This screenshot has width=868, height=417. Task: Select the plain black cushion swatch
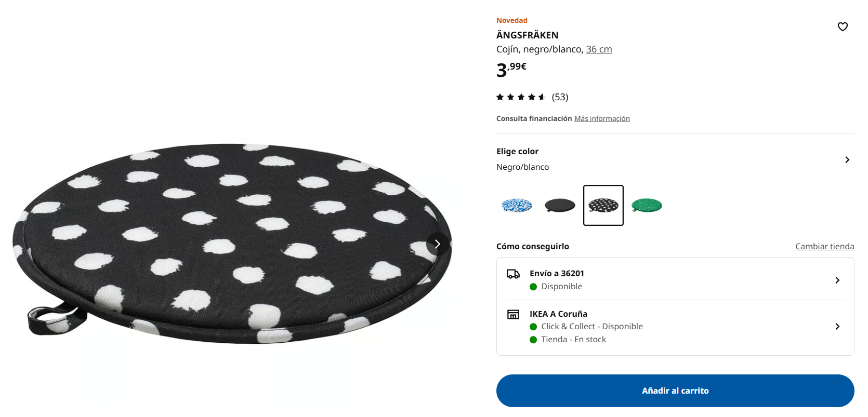560,206
